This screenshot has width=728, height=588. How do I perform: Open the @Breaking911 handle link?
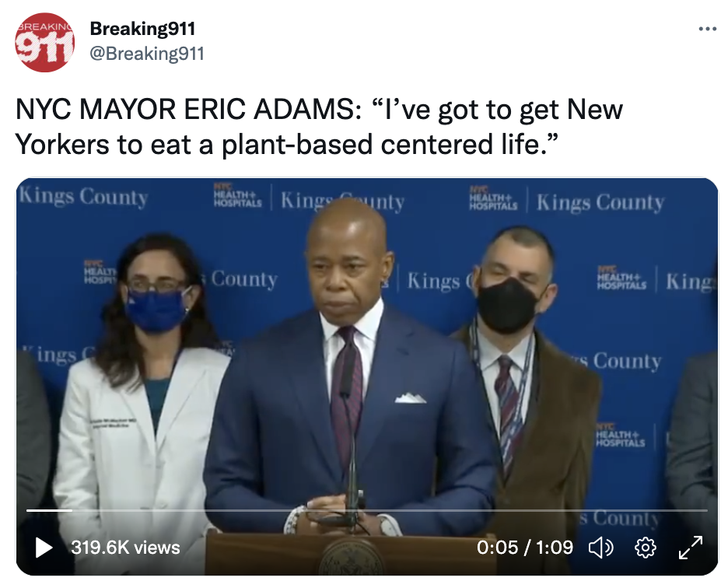(x=147, y=54)
